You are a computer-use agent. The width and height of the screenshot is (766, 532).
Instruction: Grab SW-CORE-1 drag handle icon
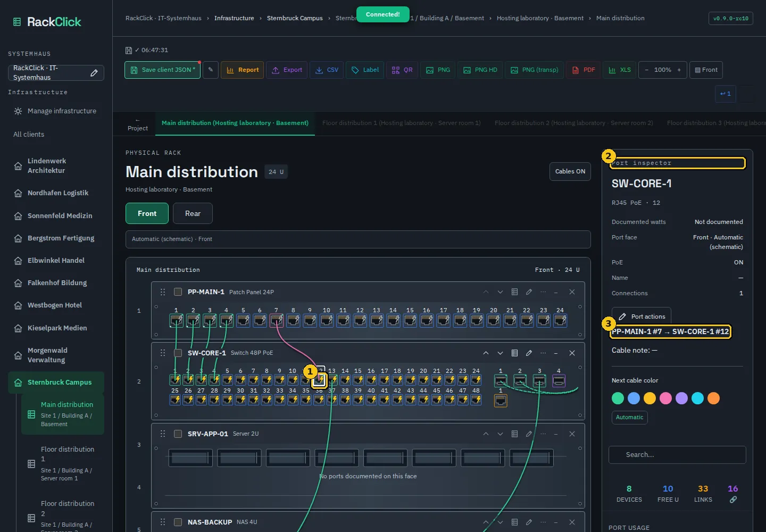[x=163, y=353]
